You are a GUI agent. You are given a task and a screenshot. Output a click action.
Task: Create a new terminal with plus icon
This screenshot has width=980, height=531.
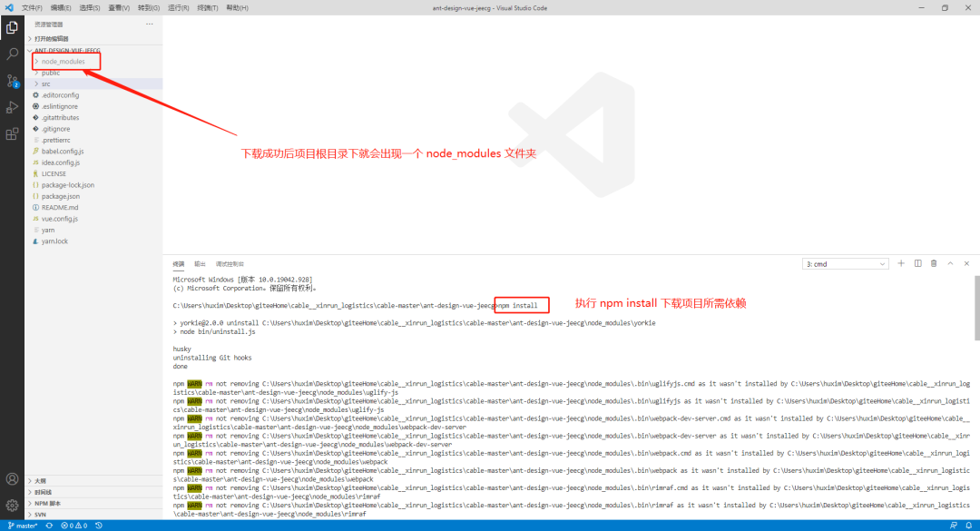(x=901, y=264)
